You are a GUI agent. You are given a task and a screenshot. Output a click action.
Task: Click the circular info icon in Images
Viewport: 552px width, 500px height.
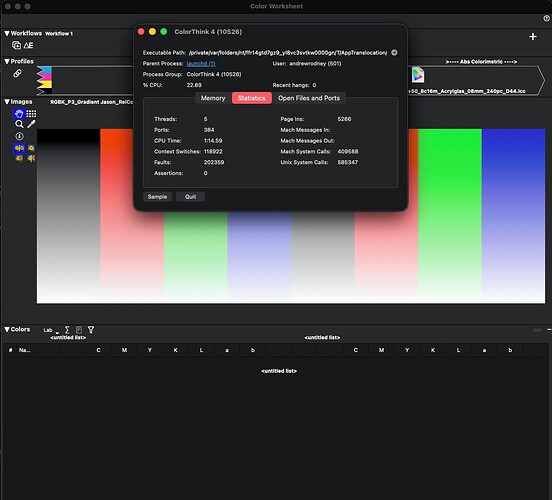(19, 136)
